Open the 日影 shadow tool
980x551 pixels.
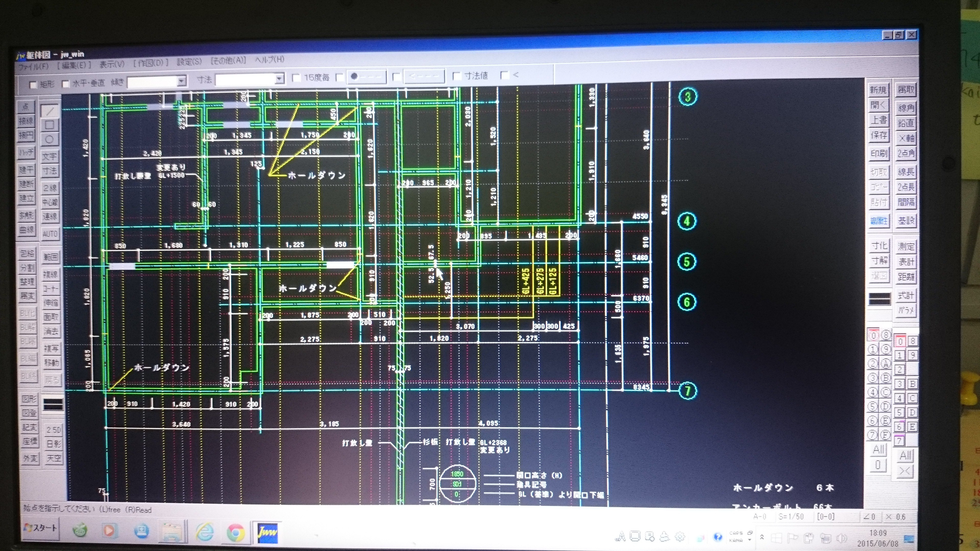click(x=54, y=444)
